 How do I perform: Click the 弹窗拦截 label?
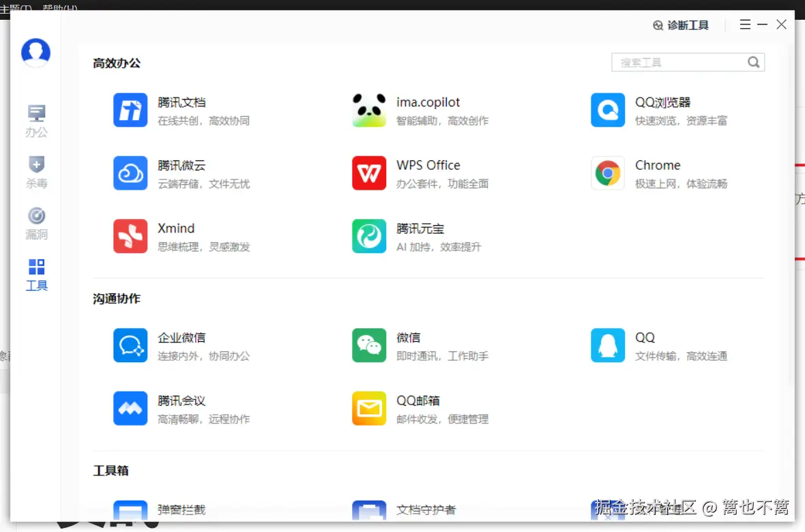[x=181, y=509]
